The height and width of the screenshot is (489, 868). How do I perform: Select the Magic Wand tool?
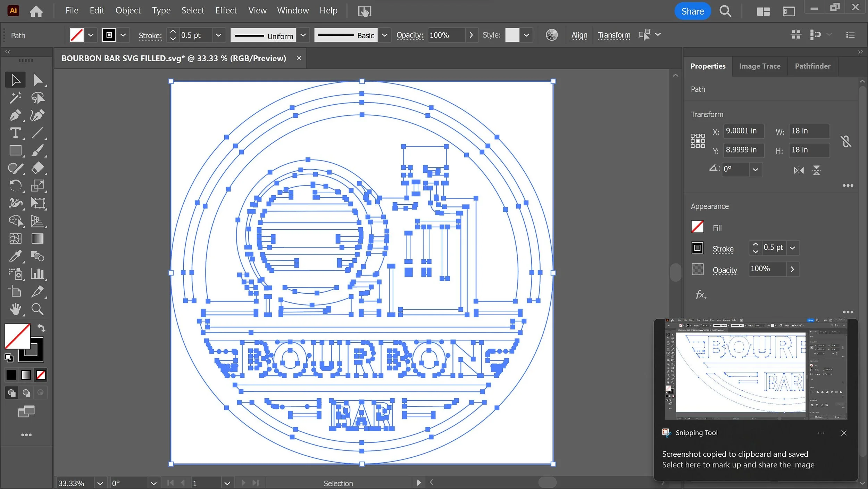[x=15, y=98]
